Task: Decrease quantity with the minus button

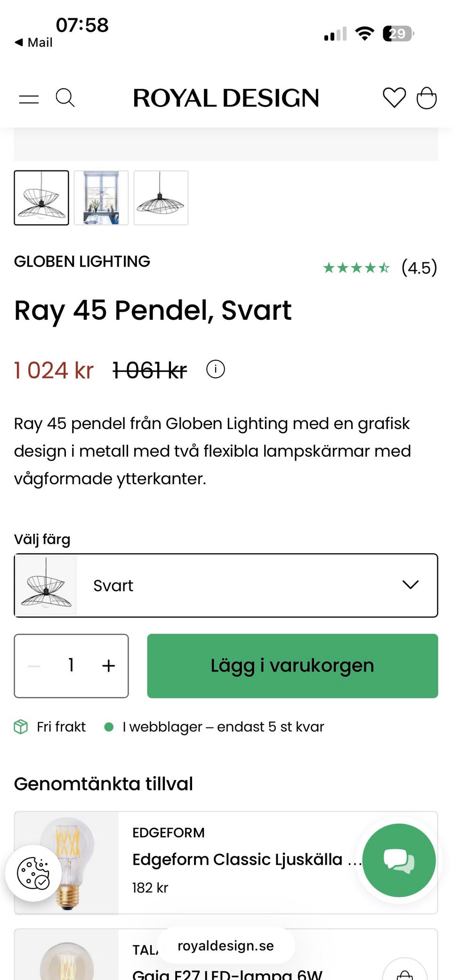Action: (x=34, y=665)
